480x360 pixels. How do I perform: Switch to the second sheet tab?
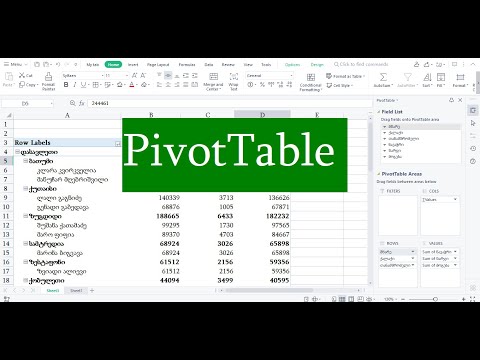tap(76, 291)
